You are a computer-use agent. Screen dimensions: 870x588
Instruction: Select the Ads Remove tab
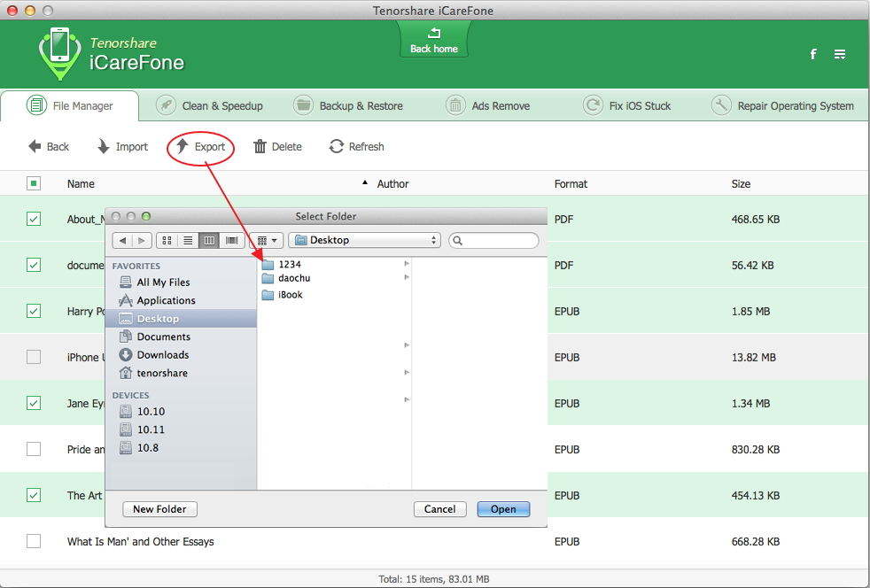[487, 105]
